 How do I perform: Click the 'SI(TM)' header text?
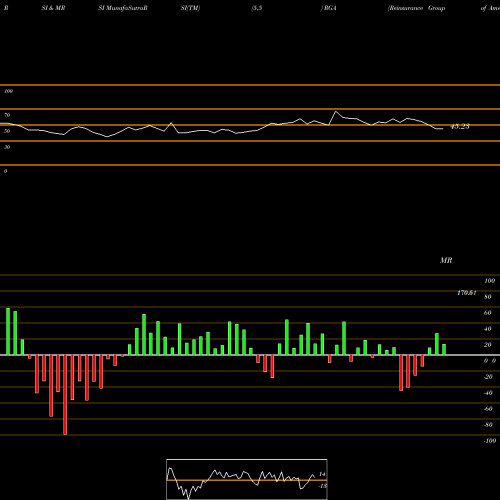190,8
